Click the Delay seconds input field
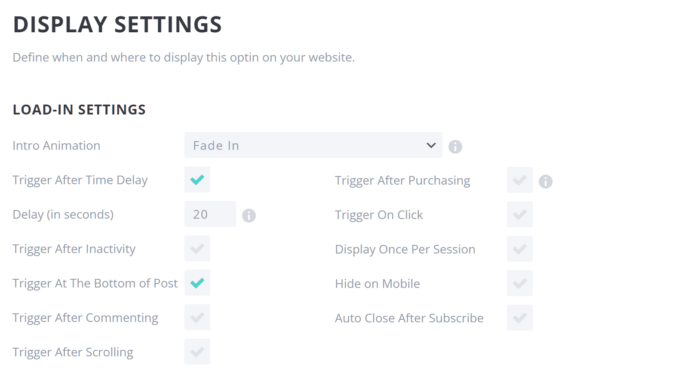The image size is (688, 377). pos(210,214)
